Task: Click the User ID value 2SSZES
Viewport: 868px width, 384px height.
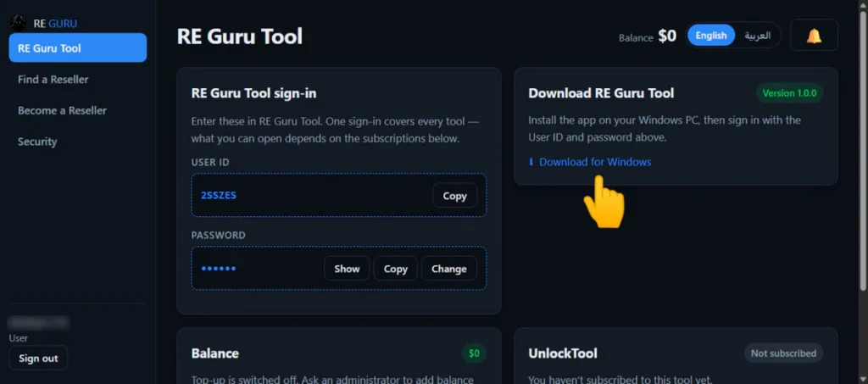Action: [x=219, y=196]
